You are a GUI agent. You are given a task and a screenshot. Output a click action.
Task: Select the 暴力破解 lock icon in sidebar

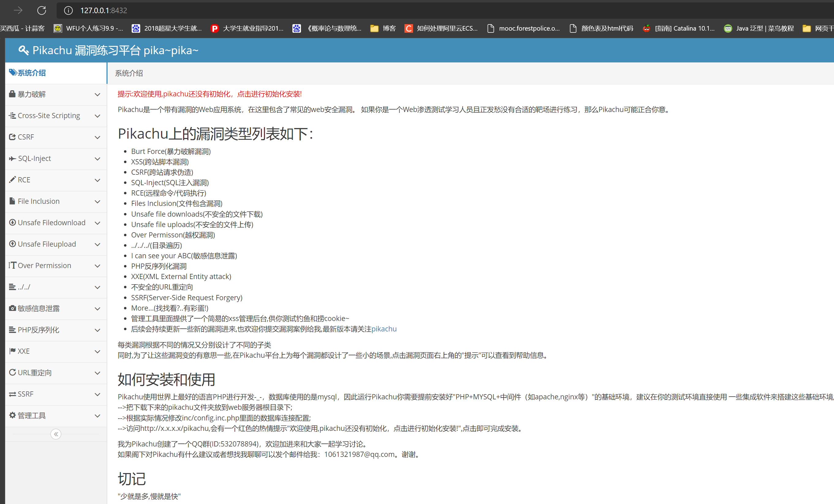coord(12,94)
